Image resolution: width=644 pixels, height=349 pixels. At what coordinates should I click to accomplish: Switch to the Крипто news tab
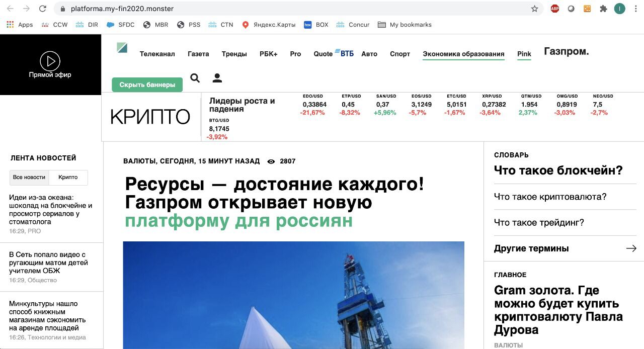coord(68,177)
